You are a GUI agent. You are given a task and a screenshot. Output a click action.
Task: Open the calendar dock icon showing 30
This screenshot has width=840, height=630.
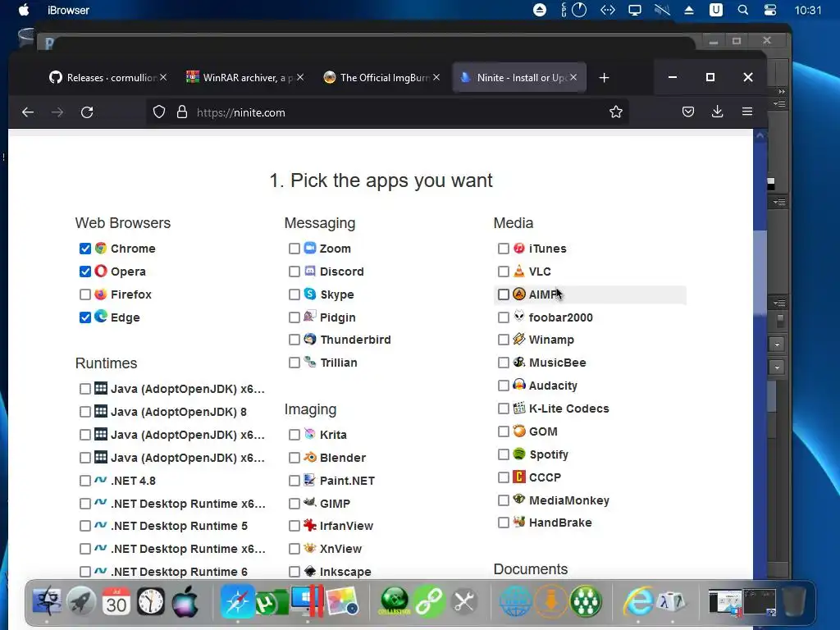tap(116, 601)
